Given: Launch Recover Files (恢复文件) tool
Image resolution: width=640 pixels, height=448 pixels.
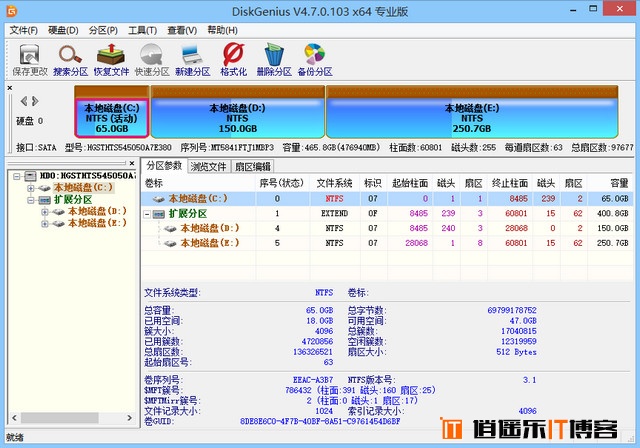Looking at the screenshot, I should [x=111, y=60].
